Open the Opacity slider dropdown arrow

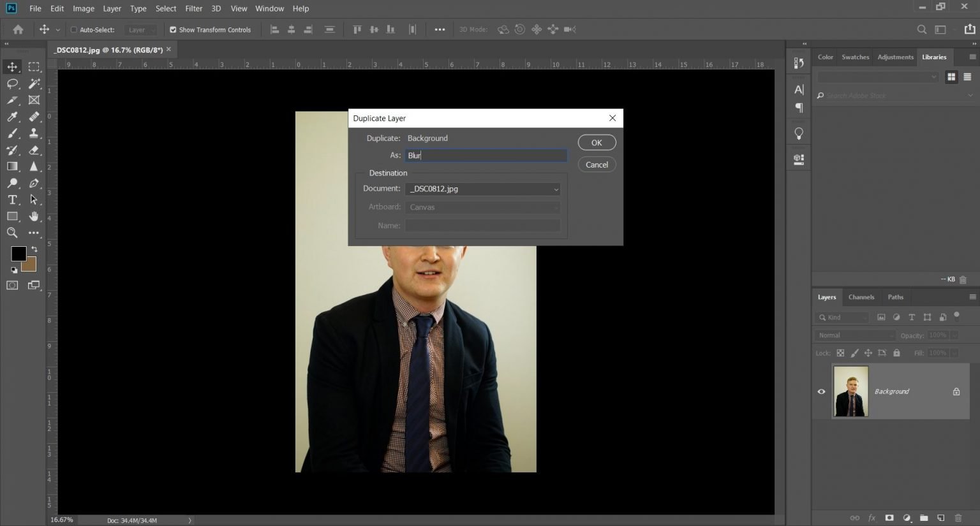pyautogui.click(x=954, y=335)
